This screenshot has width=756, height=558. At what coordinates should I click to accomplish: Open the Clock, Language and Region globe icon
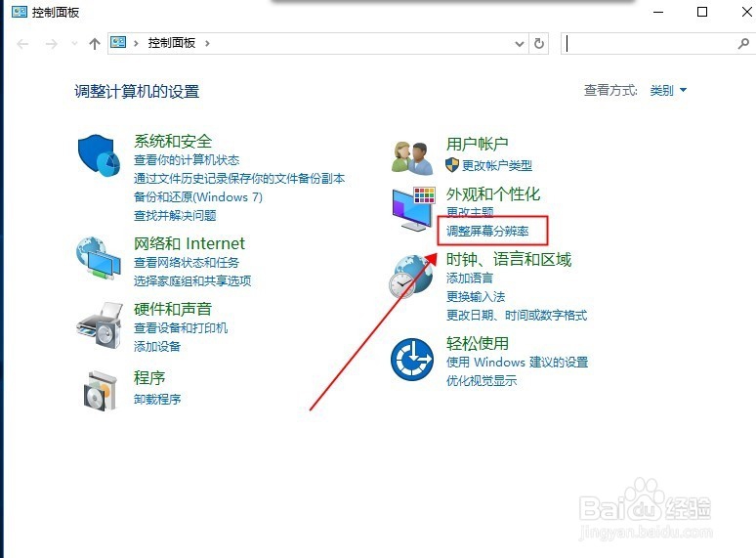pyautogui.click(x=411, y=276)
